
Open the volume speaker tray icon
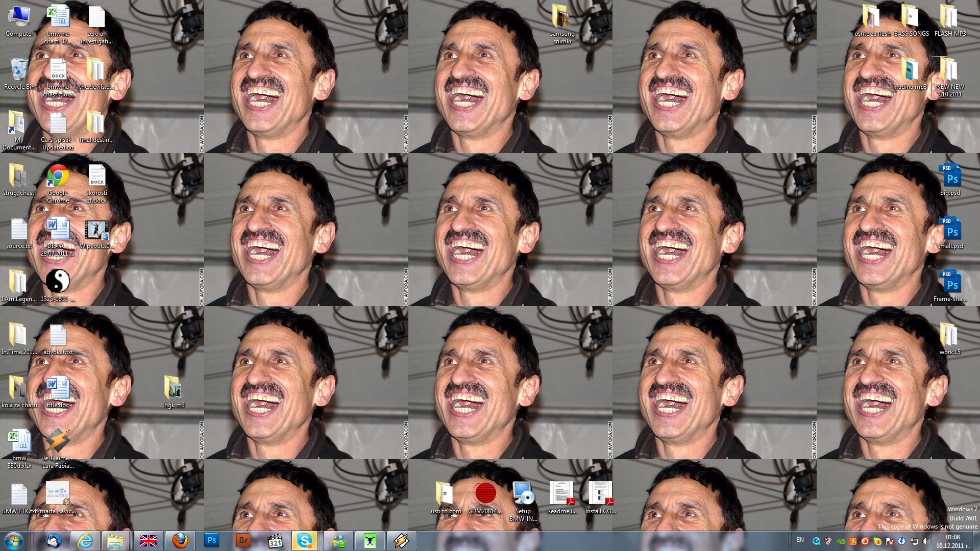(x=926, y=541)
